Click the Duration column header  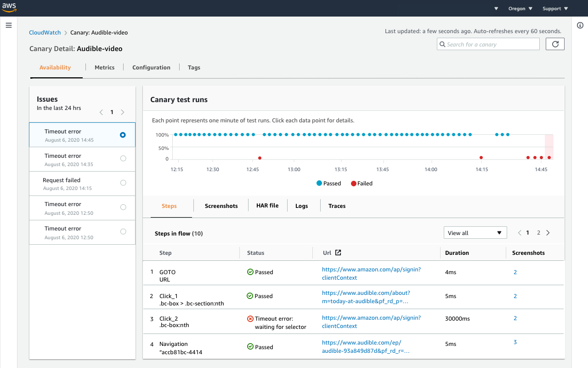(x=457, y=253)
